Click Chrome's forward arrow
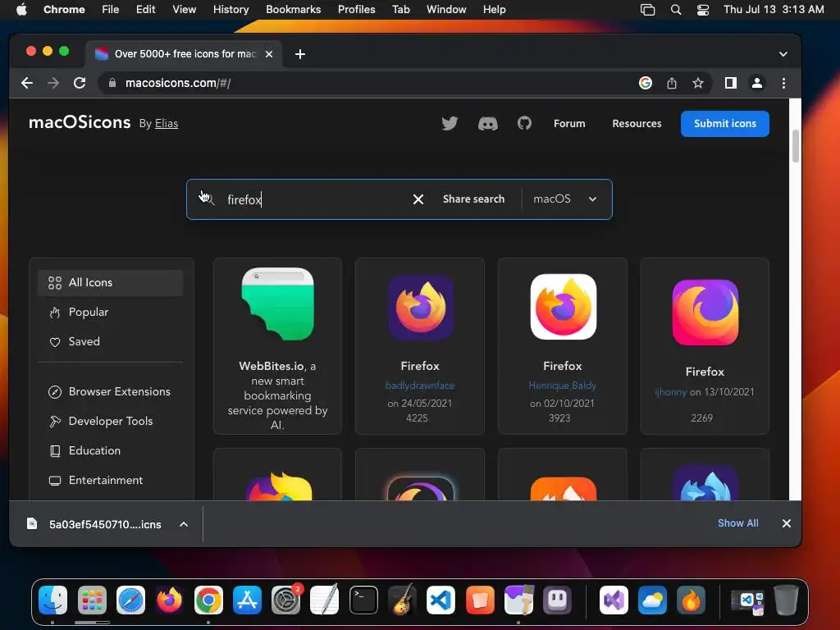Screen dimensions: 840x630 [53, 83]
